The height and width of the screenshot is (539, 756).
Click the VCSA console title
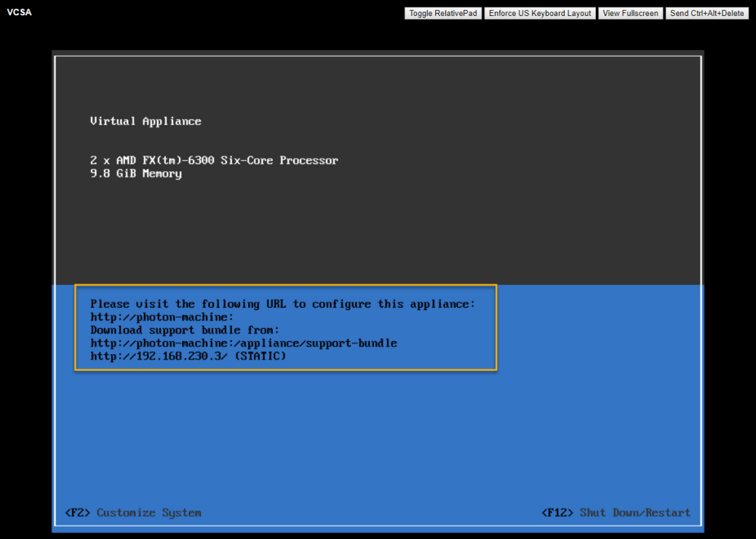[x=20, y=12]
